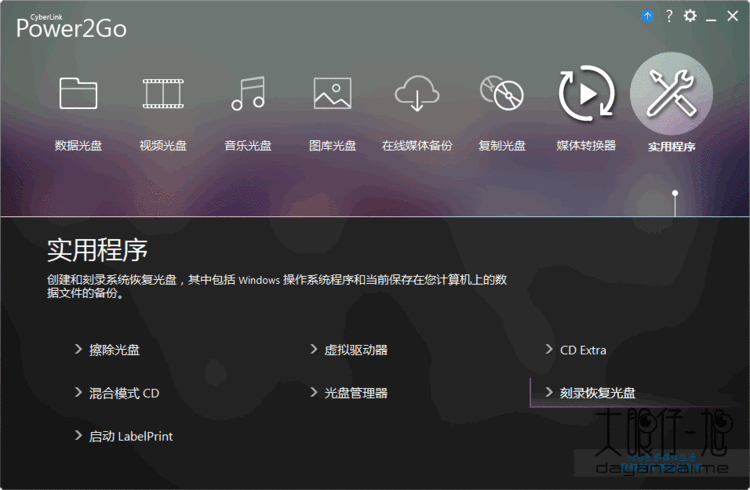Select the Copy Disc (复制光盘) icon
Screen dimensions: 750x490
click(502, 93)
